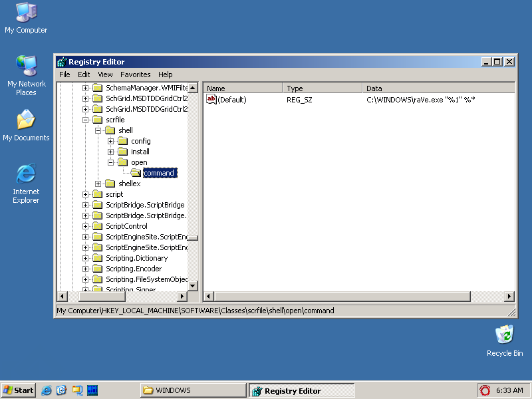The height and width of the screenshot is (399, 532).
Task: Click the folder icon beside shell
Action: point(110,130)
